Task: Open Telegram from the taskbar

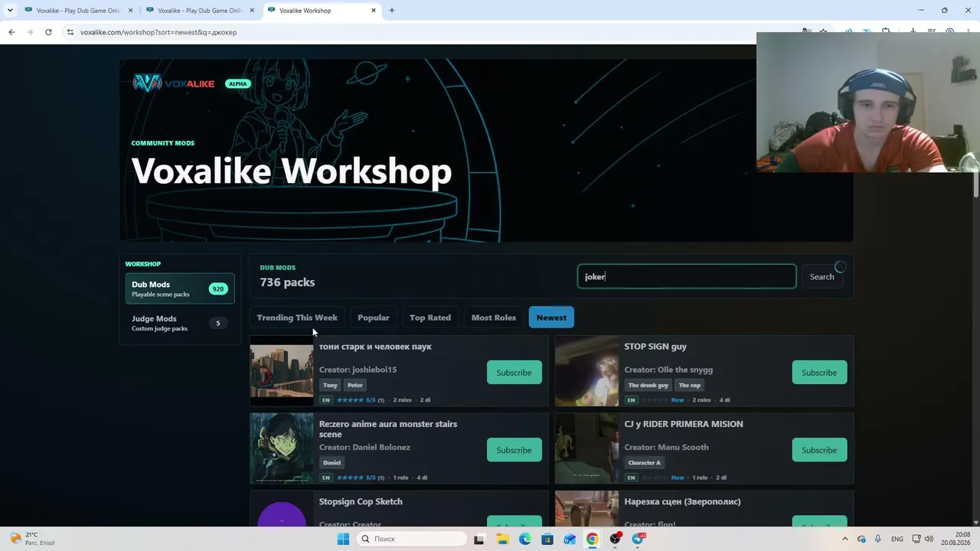Action: pyautogui.click(x=638, y=539)
